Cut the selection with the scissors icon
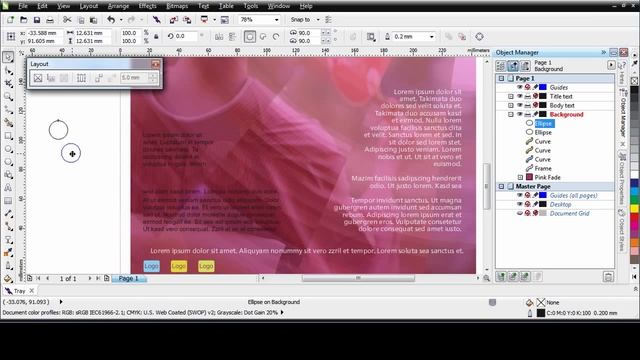This screenshot has width=640, height=360. pyautogui.click(x=67, y=20)
